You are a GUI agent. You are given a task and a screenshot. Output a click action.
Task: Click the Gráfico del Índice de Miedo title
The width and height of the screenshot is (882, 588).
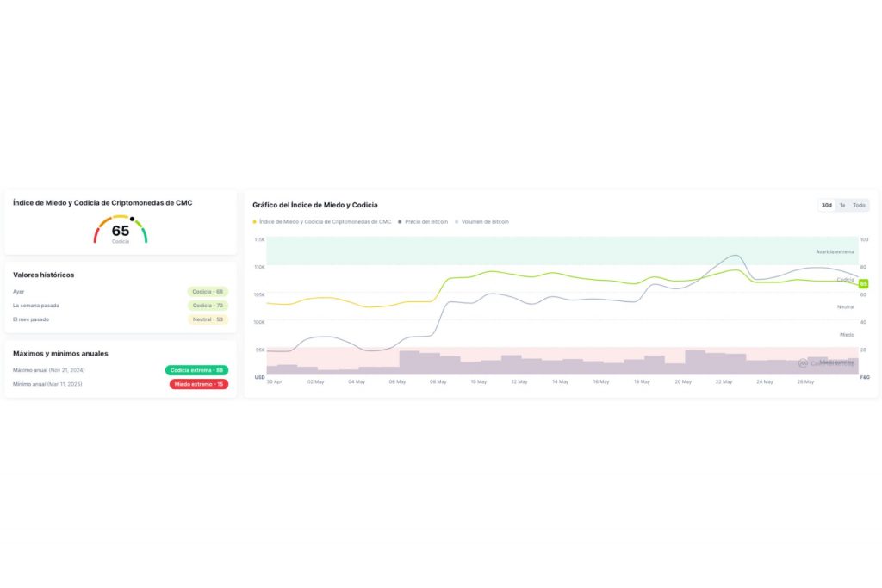314,205
